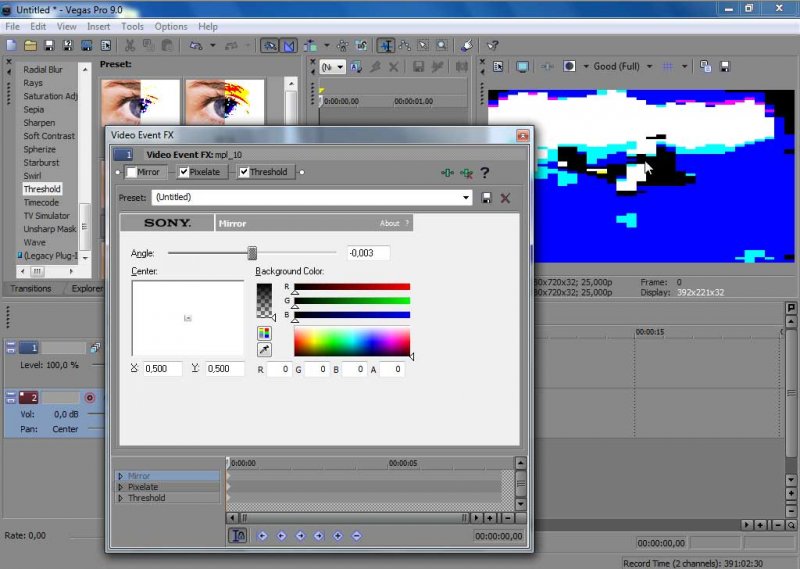Image resolution: width=800 pixels, height=569 pixels.
Task: Click the Save Preset floppy icon
Action: pos(487,198)
